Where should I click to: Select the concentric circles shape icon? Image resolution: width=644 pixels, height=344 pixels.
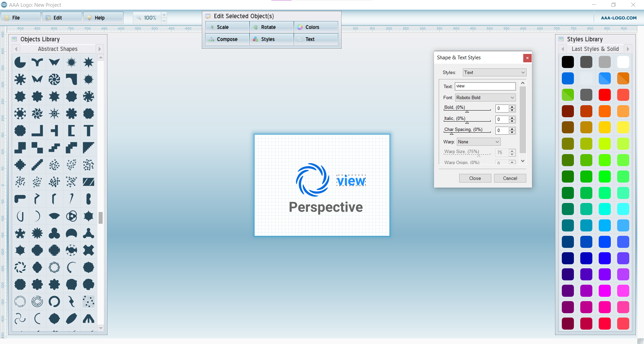(37, 301)
